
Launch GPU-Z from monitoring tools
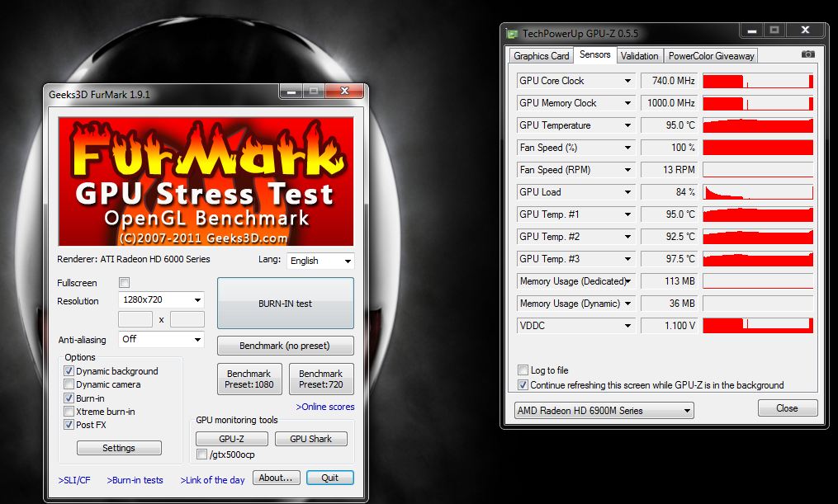click(x=232, y=439)
